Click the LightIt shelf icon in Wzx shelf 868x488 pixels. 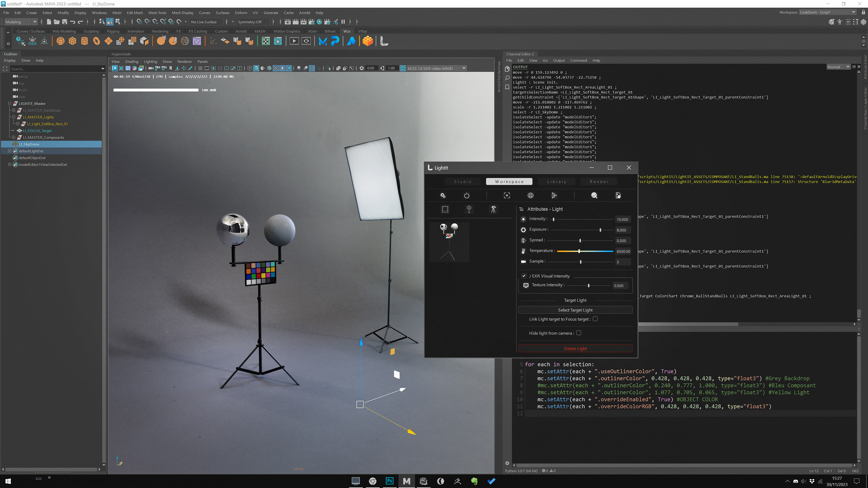[x=384, y=41]
